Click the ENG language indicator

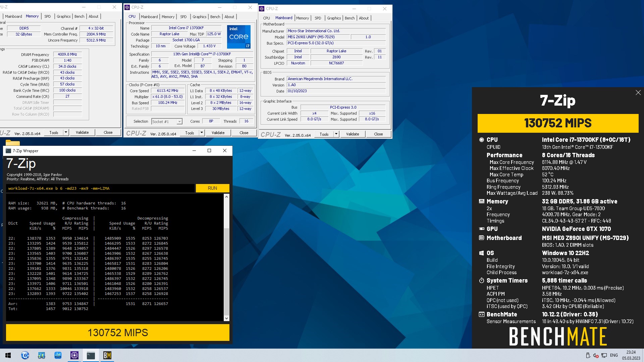(x=614, y=355)
